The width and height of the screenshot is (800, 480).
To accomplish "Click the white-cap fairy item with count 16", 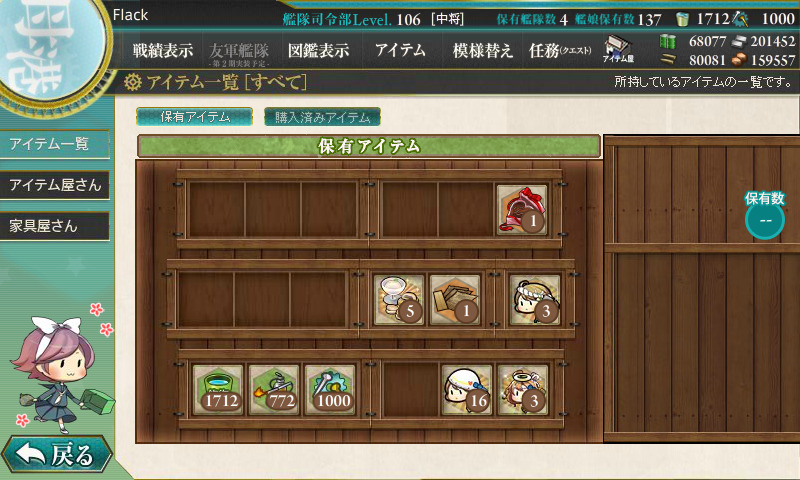I will point(466,390).
